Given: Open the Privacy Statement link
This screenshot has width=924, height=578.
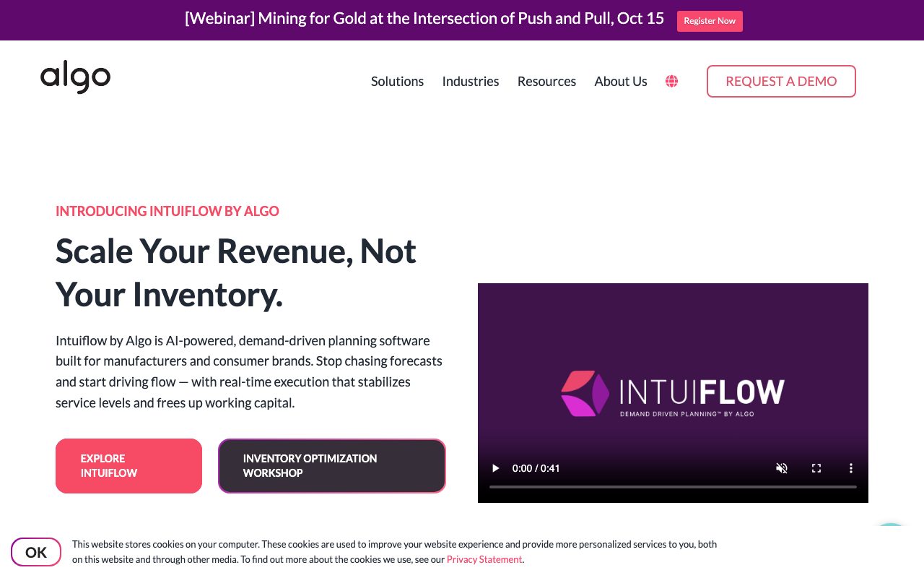Looking at the screenshot, I should click(x=484, y=559).
